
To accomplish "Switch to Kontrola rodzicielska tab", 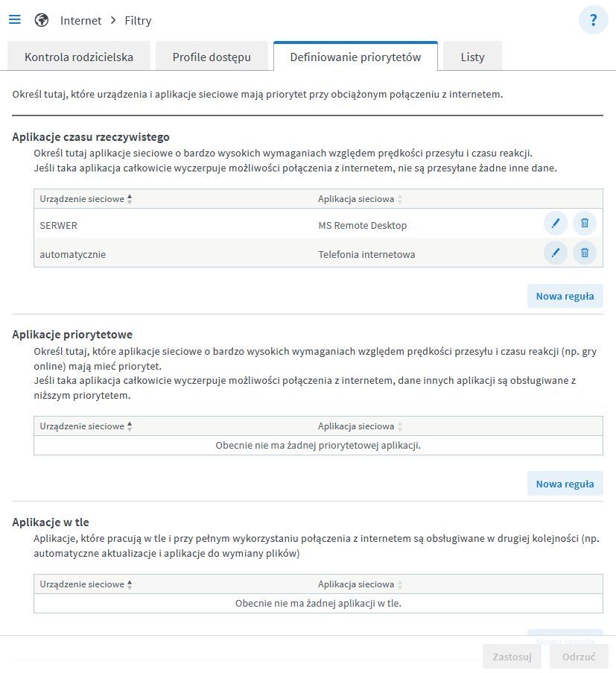I will click(x=79, y=57).
